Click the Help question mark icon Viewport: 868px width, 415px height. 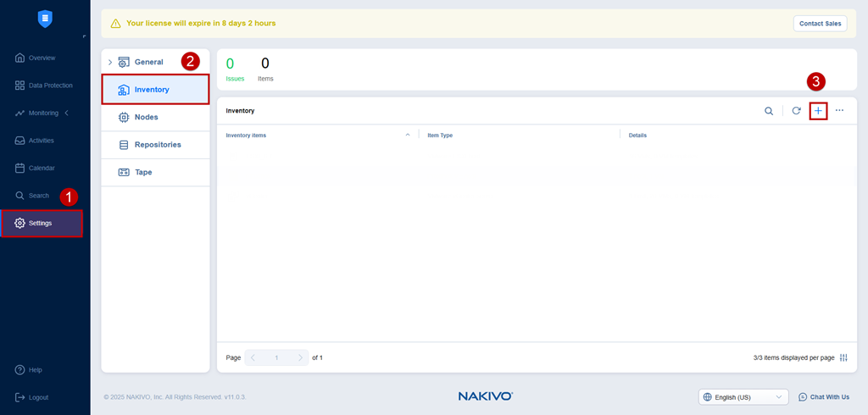point(20,369)
